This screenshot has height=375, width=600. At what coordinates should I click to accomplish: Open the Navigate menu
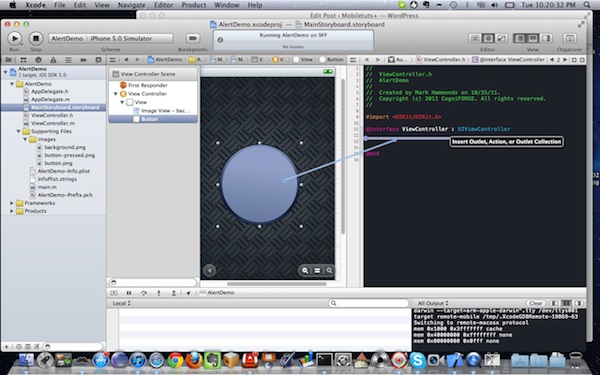[131, 5]
